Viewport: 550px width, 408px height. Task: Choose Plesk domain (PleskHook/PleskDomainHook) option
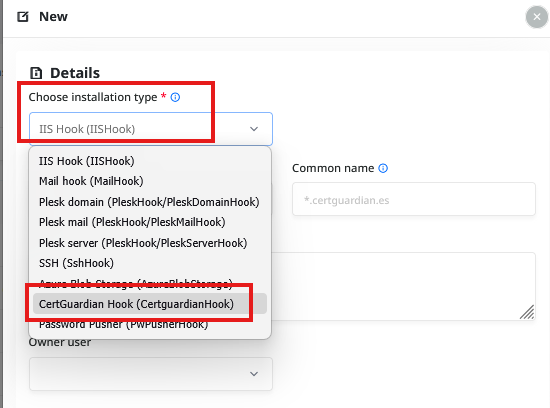(x=149, y=202)
